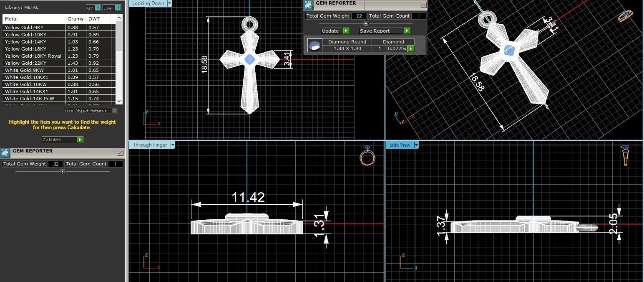Click the 1.80 X 1.80 gem size cell

(347, 49)
